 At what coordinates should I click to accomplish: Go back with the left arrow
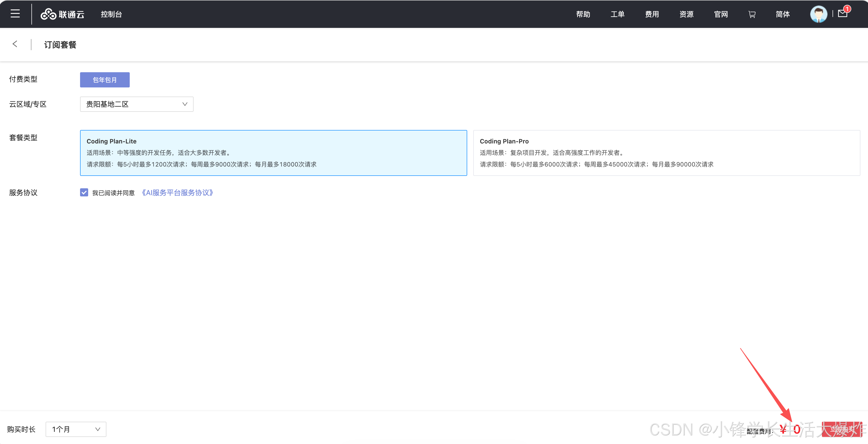(15, 44)
